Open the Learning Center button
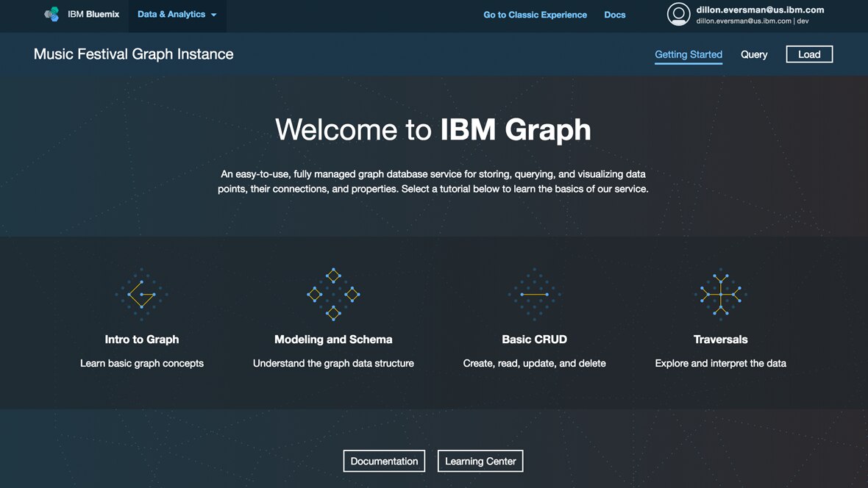 pos(480,461)
